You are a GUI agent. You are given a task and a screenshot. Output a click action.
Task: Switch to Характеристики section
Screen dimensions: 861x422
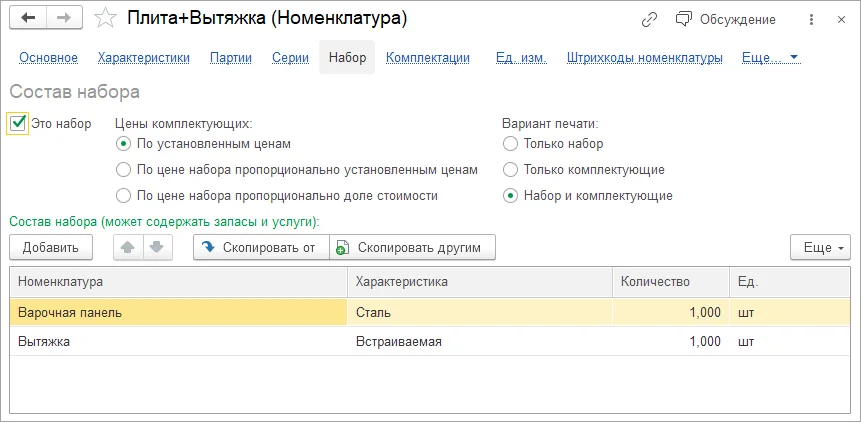pyautogui.click(x=144, y=58)
